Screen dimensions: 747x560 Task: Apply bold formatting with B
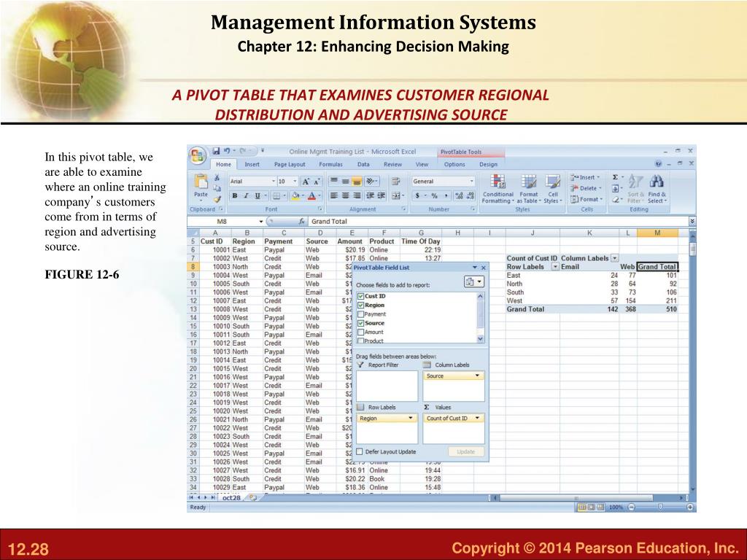[x=234, y=195]
